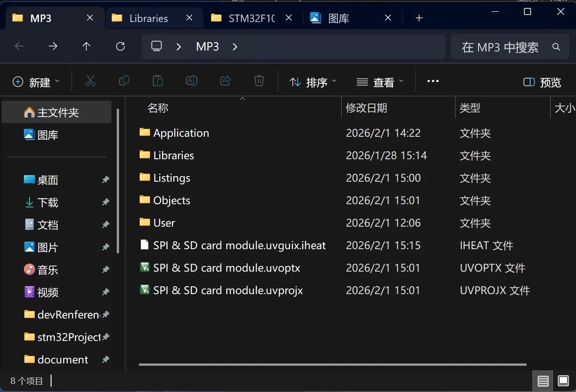The height and width of the screenshot is (392, 576).
Task: Click the Paste clipboard icon
Action: tap(158, 81)
